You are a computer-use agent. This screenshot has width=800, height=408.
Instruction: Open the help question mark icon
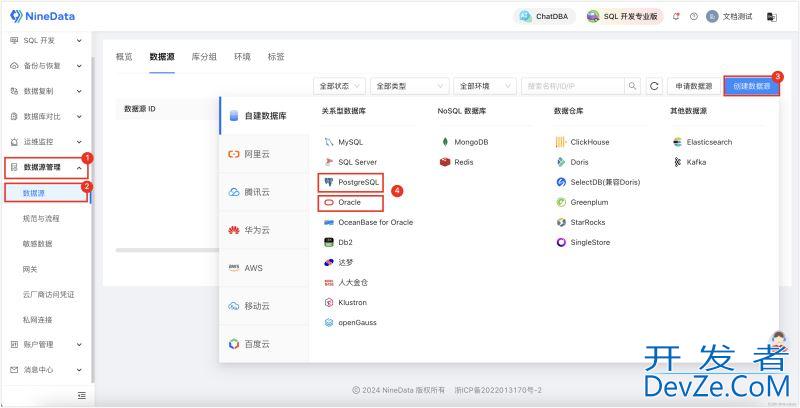pyautogui.click(x=693, y=17)
